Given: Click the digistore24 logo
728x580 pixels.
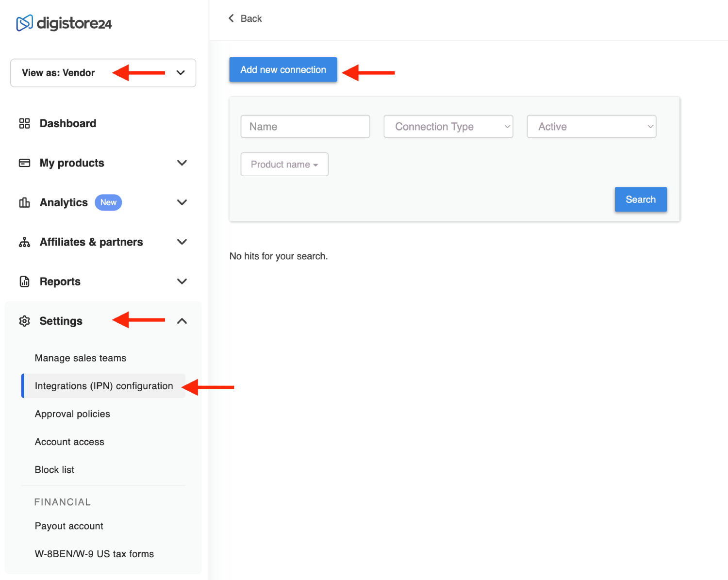Looking at the screenshot, I should coord(64,23).
